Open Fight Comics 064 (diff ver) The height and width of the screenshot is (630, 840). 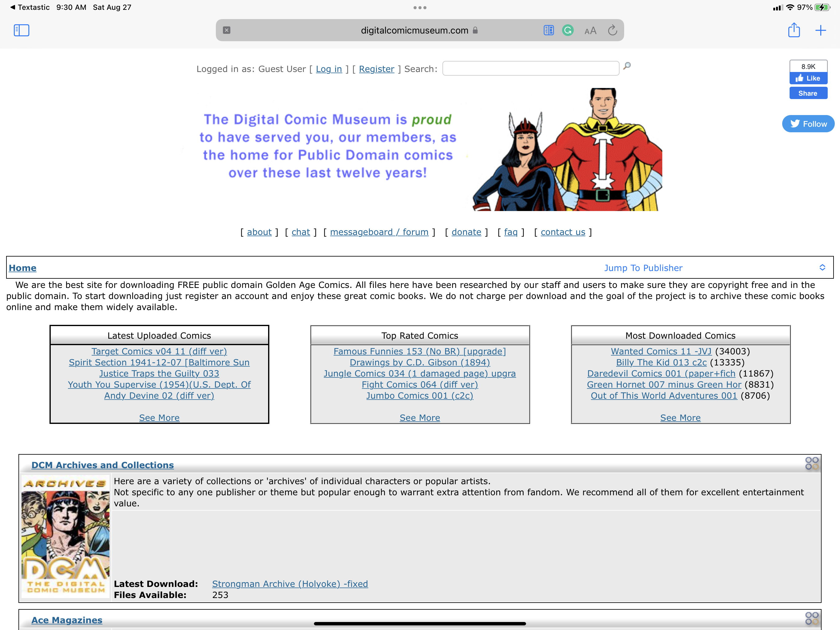pos(420,385)
